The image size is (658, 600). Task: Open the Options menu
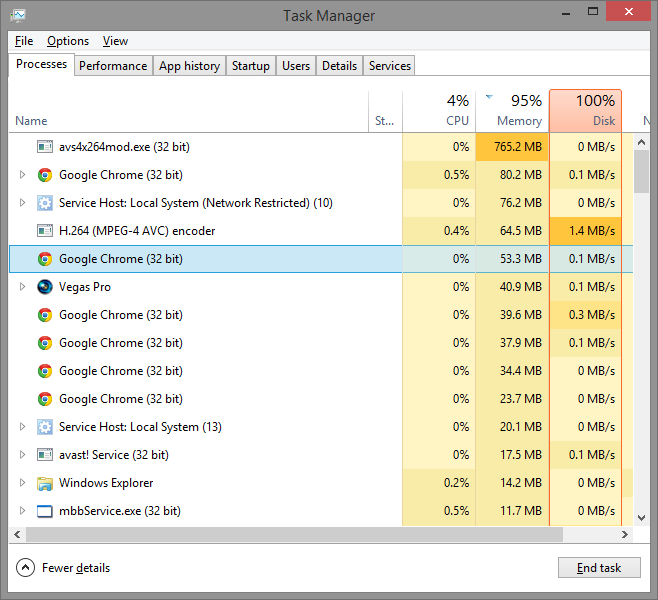(x=68, y=41)
